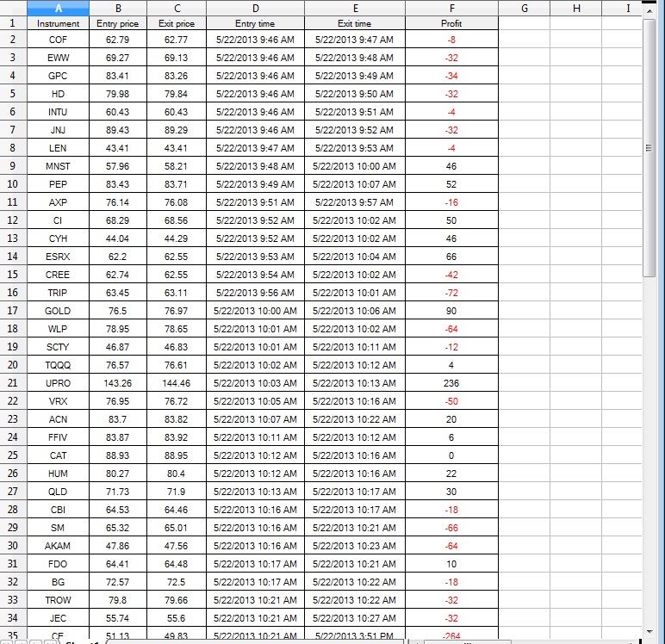Select column D header

[x=255, y=8]
